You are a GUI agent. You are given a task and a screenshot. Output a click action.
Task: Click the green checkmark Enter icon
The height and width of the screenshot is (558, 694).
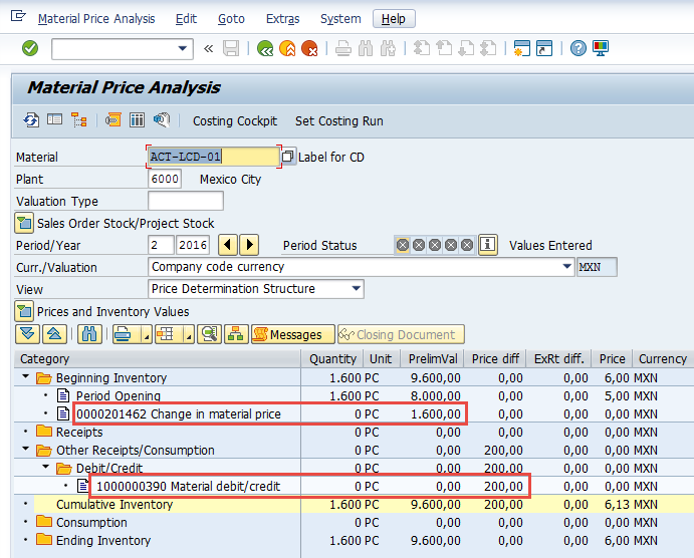point(30,48)
